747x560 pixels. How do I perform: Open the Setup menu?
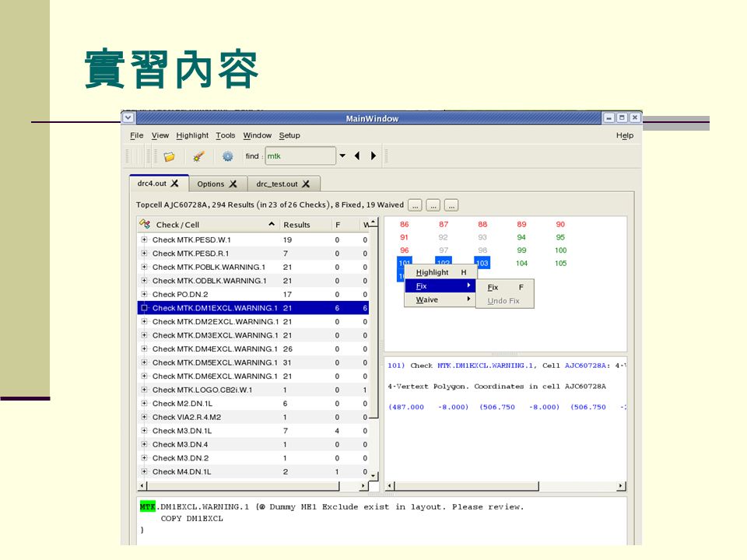tap(289, 135)
